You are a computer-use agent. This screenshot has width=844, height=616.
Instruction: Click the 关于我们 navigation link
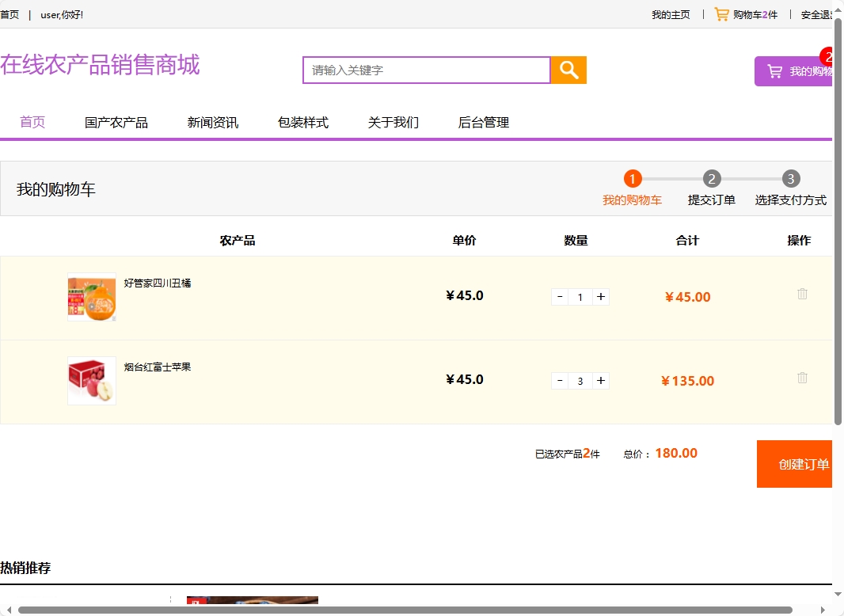click(393, 123)
